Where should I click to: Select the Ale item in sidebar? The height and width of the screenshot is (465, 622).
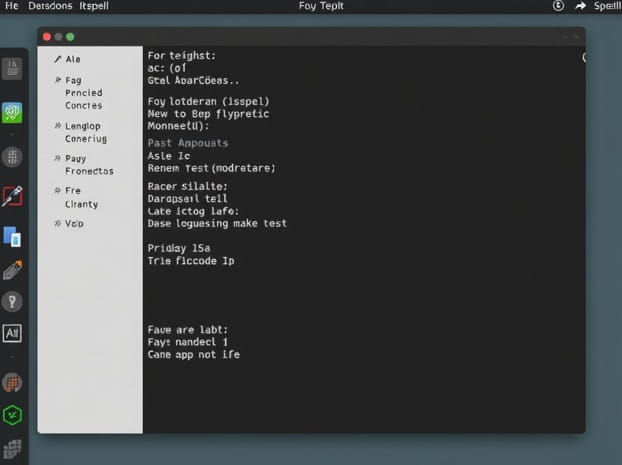point(73,59)
